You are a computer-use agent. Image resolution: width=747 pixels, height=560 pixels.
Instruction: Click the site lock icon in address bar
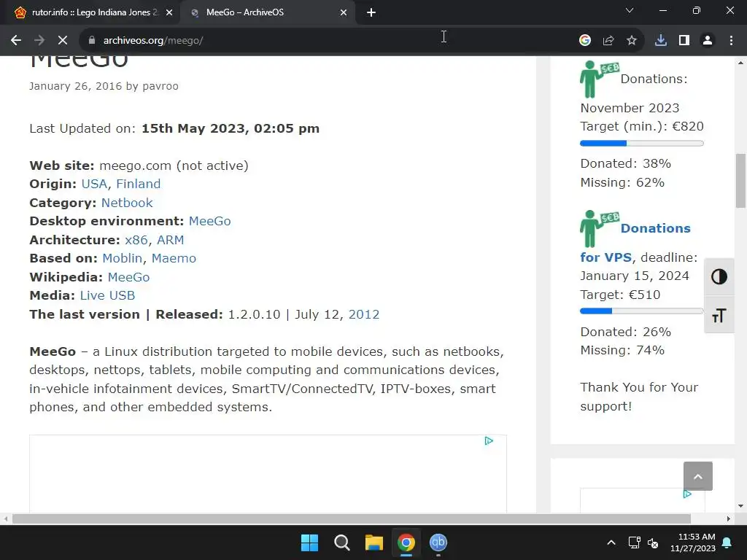[x=92, y=41]
